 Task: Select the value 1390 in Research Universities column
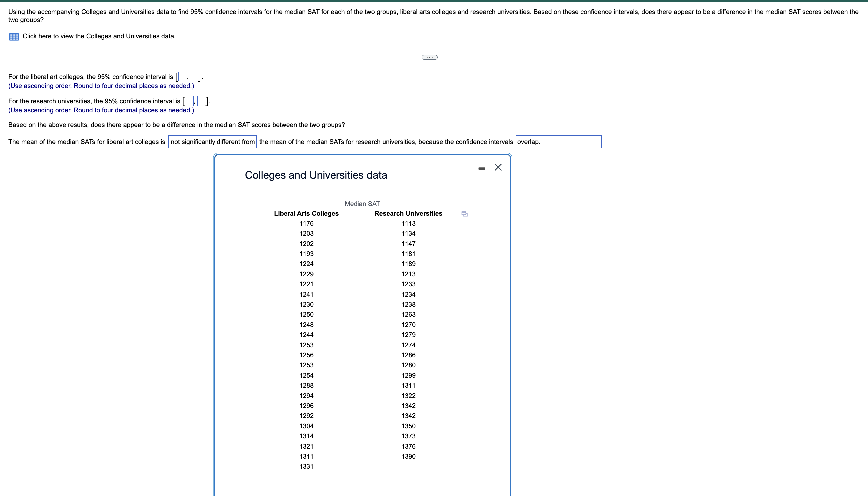pyautogui.click(x=408, y=456)
